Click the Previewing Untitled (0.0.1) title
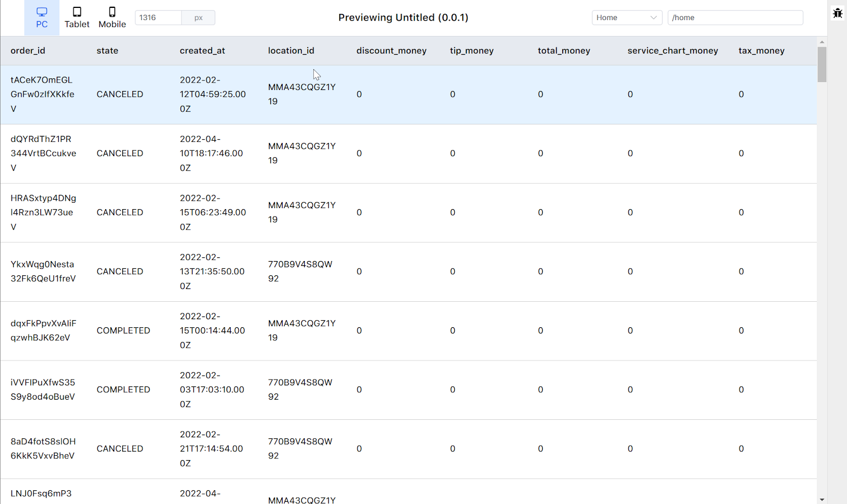 point(403,17)
